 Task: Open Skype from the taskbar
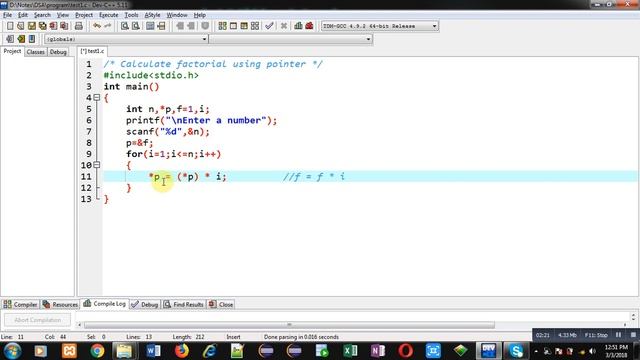point(516,351)
